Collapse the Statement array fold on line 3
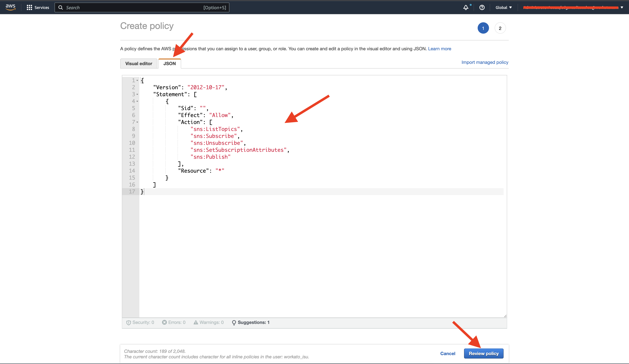The height and width of the screenshot is (364, 629). (137, 94)
